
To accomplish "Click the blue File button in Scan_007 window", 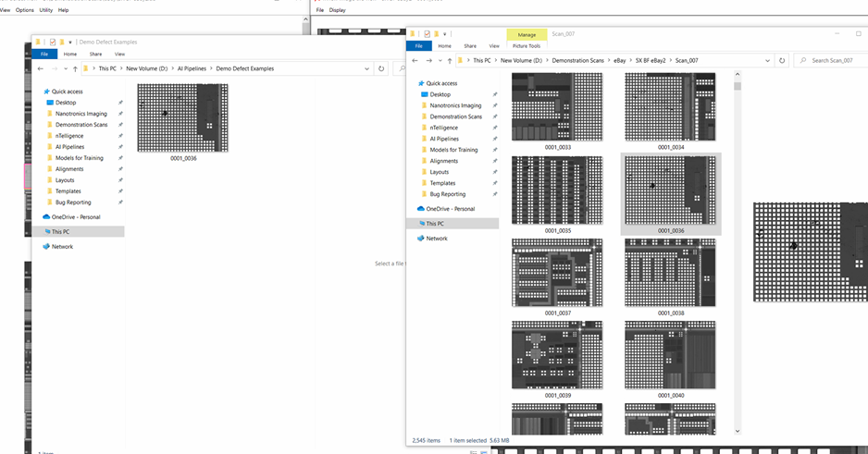I will point(418,45).
